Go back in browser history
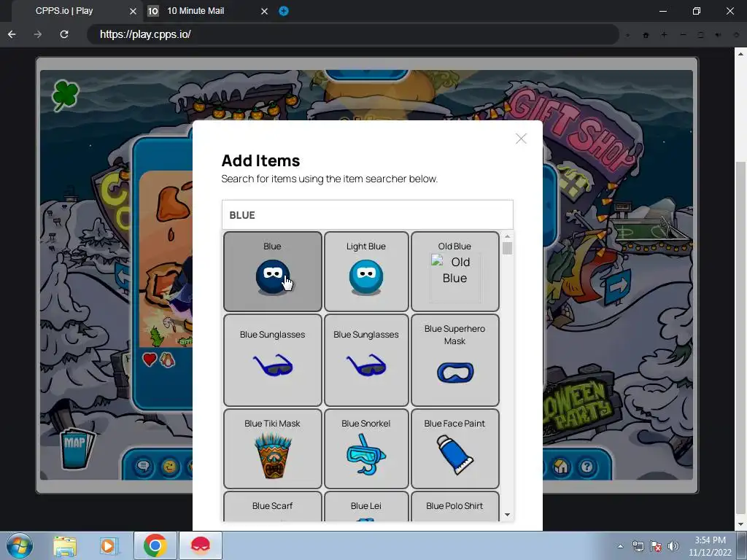 [12, 34]
